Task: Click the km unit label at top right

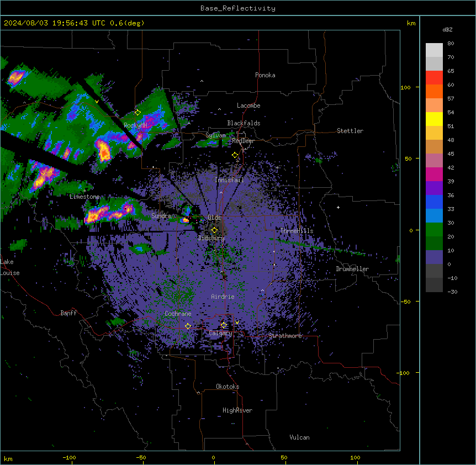Action: point(411,23)
